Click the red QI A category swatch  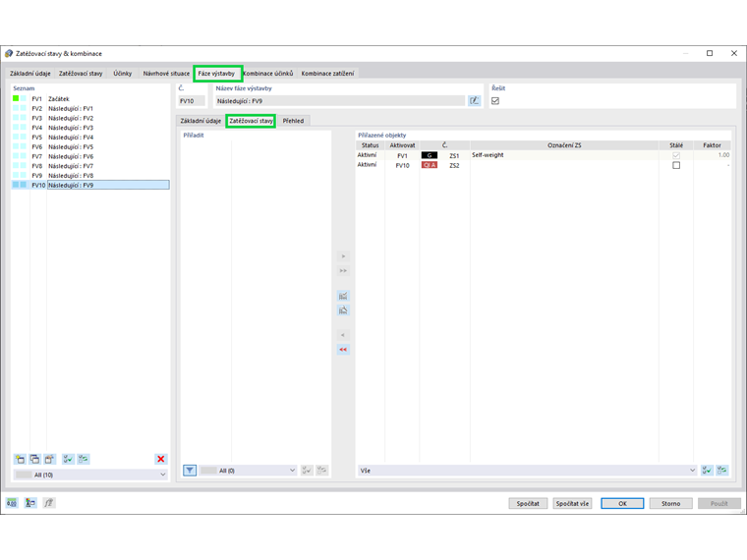point(430,165)
